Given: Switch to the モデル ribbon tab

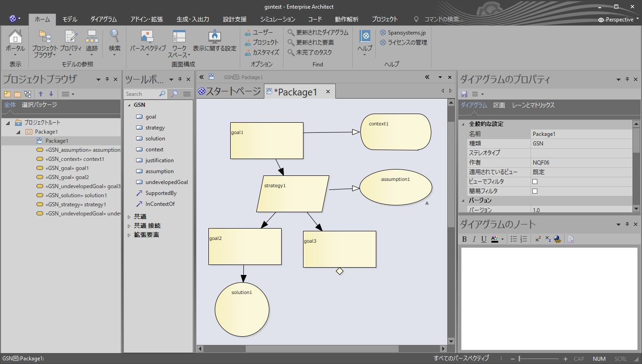Looking at the screenshot, I should tap(70, 20).
